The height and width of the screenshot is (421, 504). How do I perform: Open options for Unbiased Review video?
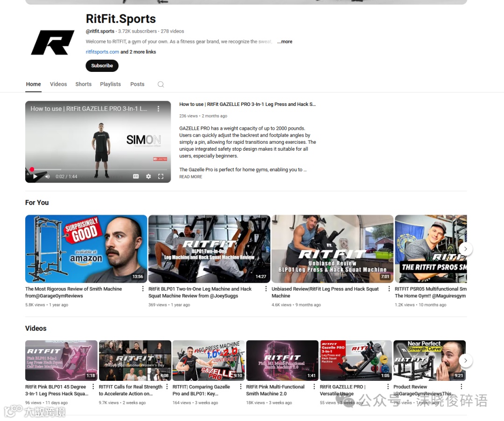pyautogui.click(x=389, y=289)
